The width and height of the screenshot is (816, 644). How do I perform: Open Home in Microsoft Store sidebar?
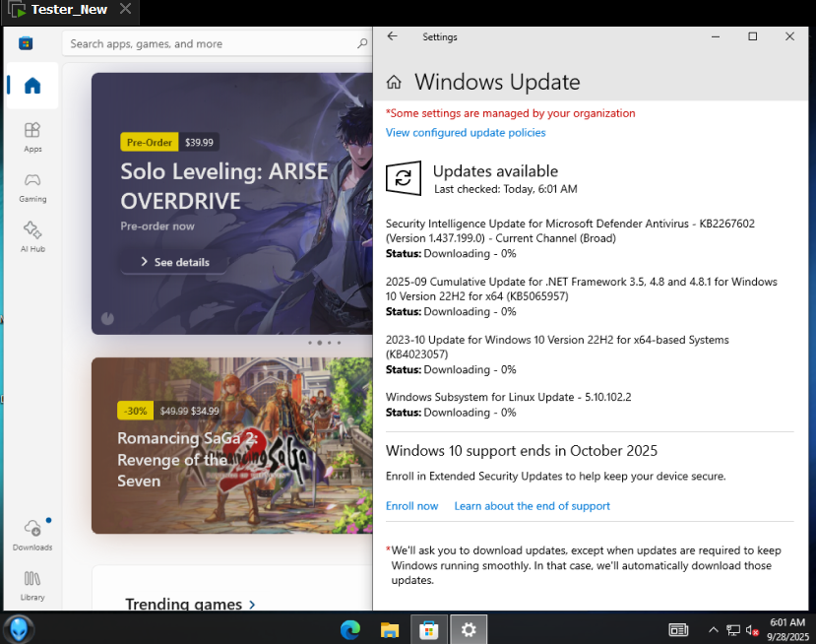(32, 86)
